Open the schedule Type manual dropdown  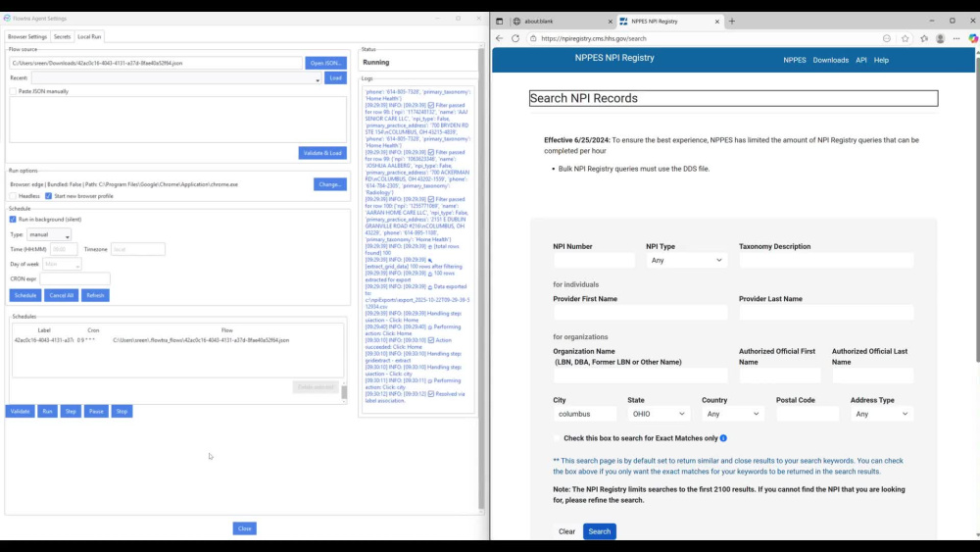pos(49,234)
